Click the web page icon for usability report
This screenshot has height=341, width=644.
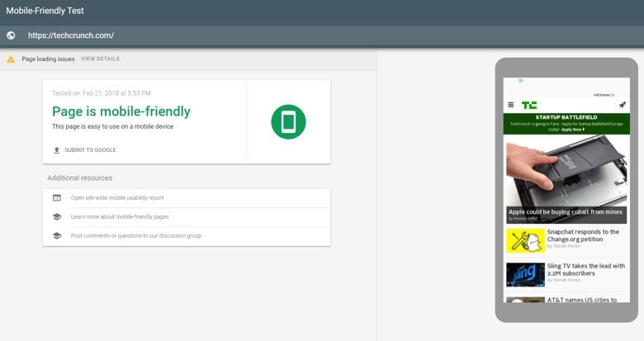click(x=57, y=198)
